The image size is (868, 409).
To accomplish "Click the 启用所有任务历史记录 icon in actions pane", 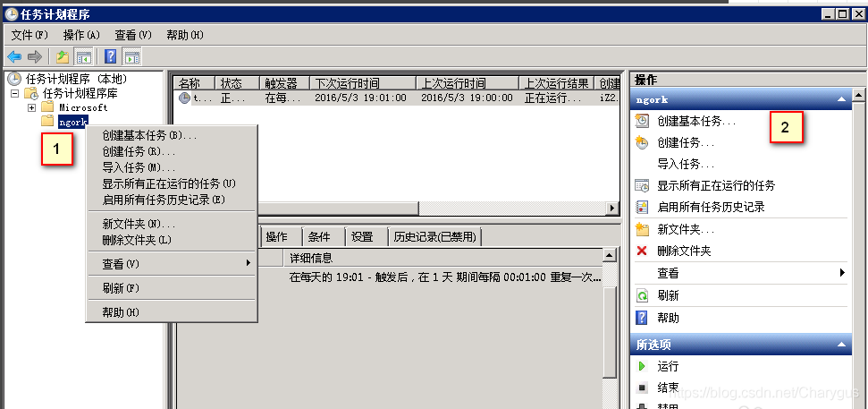I will [x=642, y=208].
